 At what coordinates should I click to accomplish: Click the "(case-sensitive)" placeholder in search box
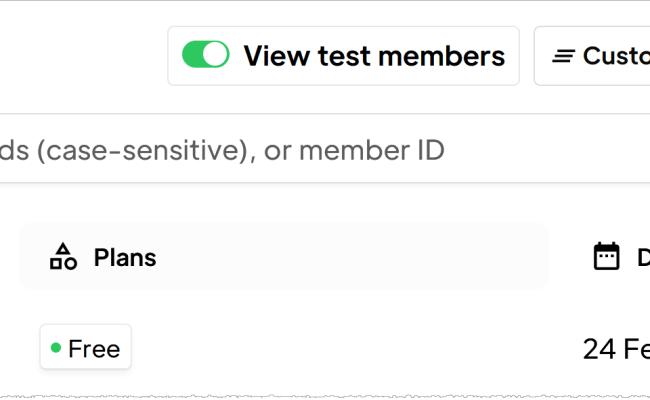click(x=137, y=150)
